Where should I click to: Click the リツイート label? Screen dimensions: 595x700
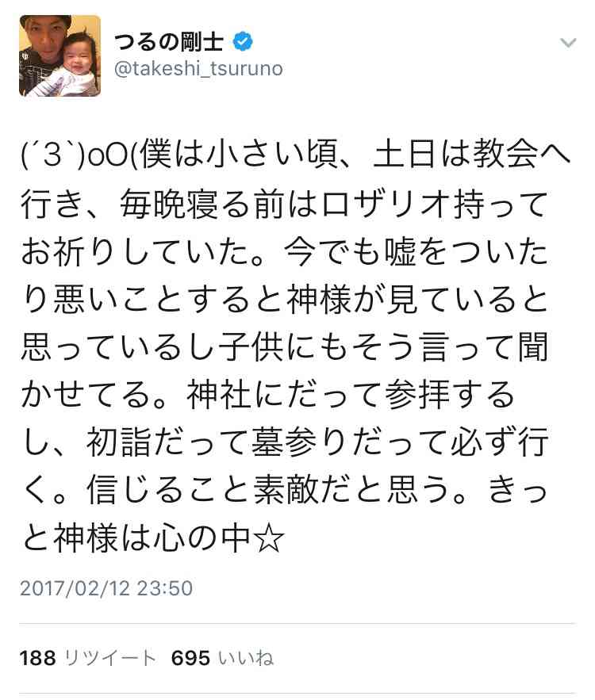[x=110, y=658]
